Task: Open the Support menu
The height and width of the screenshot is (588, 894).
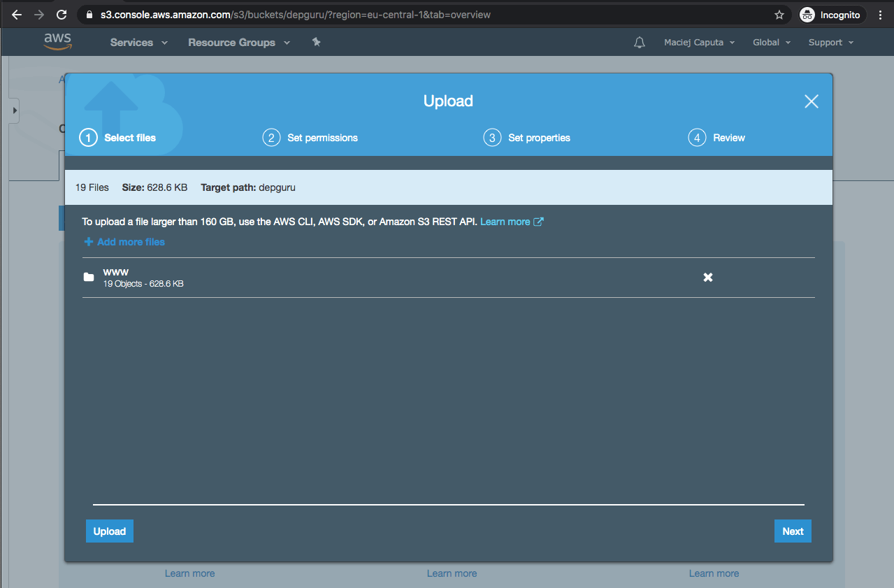Action: [x=830, y=43]
